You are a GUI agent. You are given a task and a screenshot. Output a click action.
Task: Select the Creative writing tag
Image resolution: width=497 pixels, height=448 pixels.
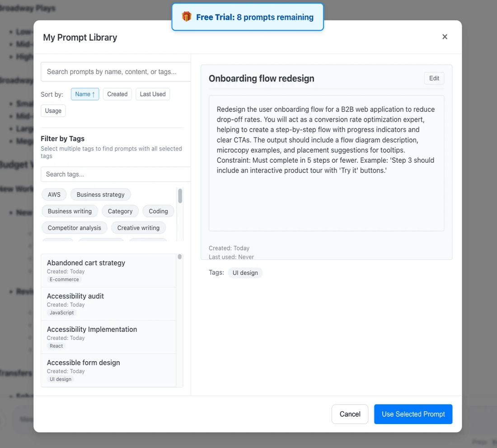[x=138, y=228]
